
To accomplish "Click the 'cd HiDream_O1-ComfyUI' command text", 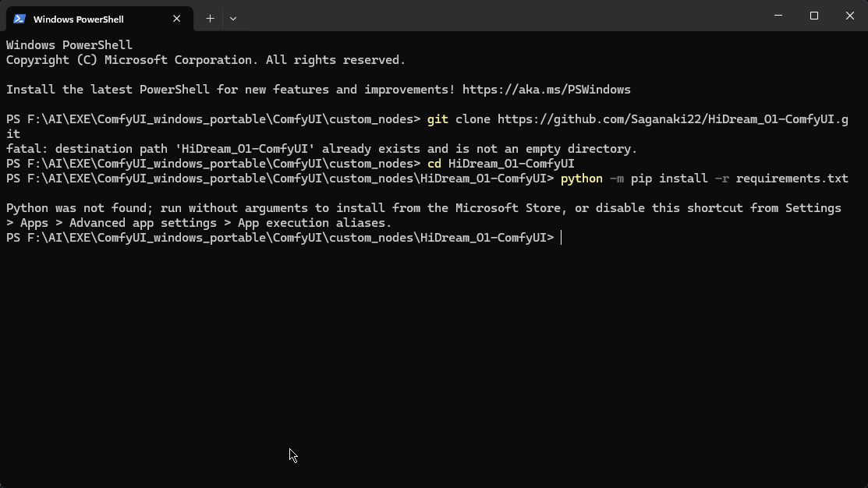I will click(501, 164).
